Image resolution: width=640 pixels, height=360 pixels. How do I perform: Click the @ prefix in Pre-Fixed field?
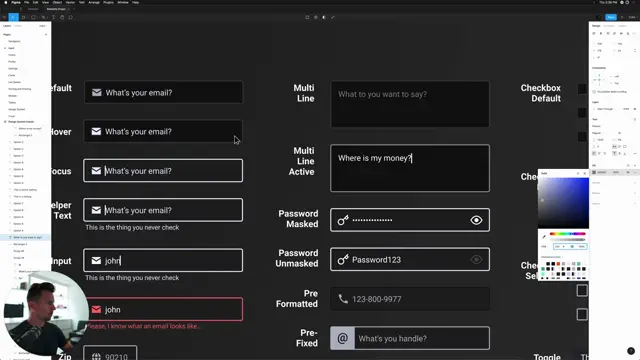[x=342, y=338]
